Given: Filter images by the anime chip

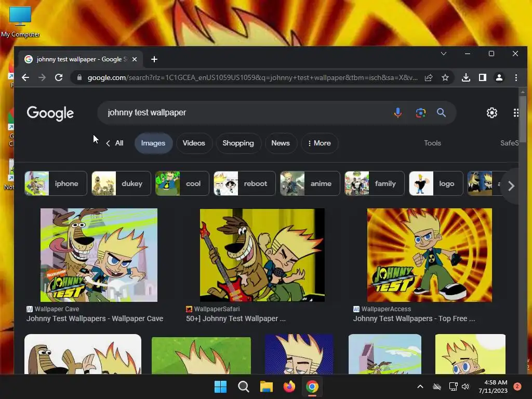Looking at the screenshot, I should click(x=310, y=183).
